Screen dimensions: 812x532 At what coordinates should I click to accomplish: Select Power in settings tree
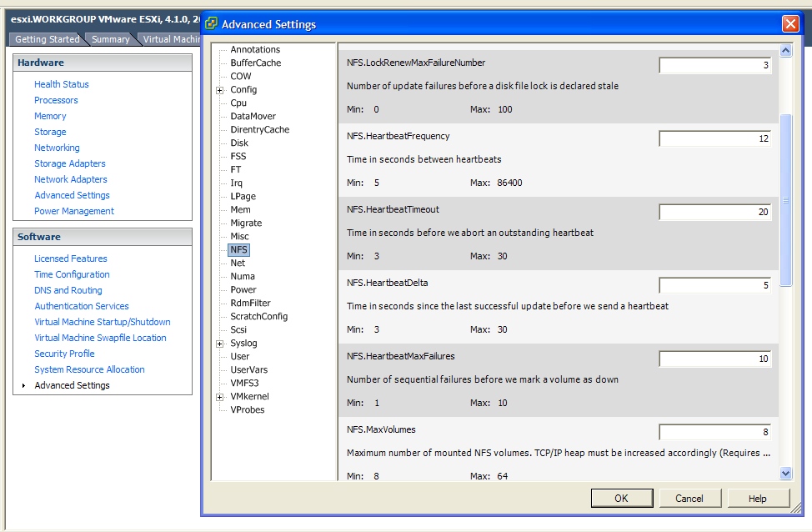tap(243, 290)
